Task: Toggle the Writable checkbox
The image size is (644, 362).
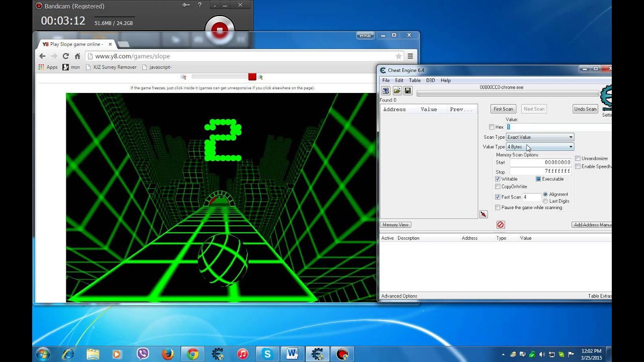Action: (498, 179)
